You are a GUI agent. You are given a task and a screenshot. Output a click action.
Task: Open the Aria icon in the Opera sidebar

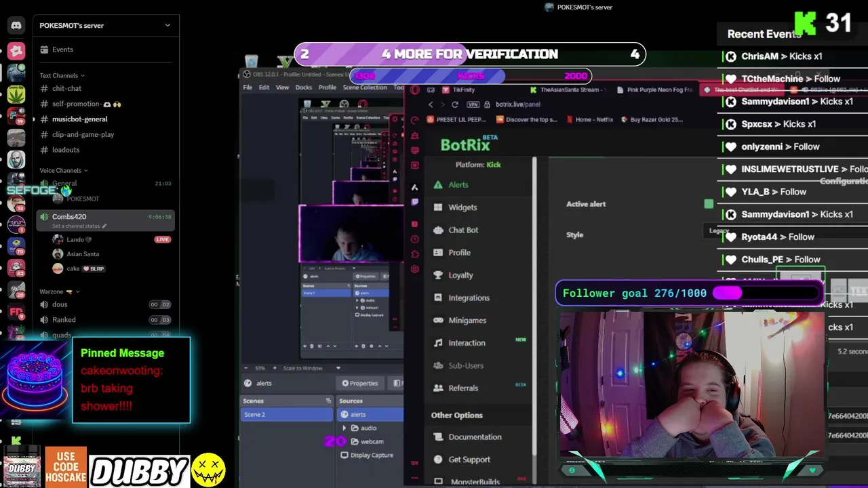click(415, 187)
